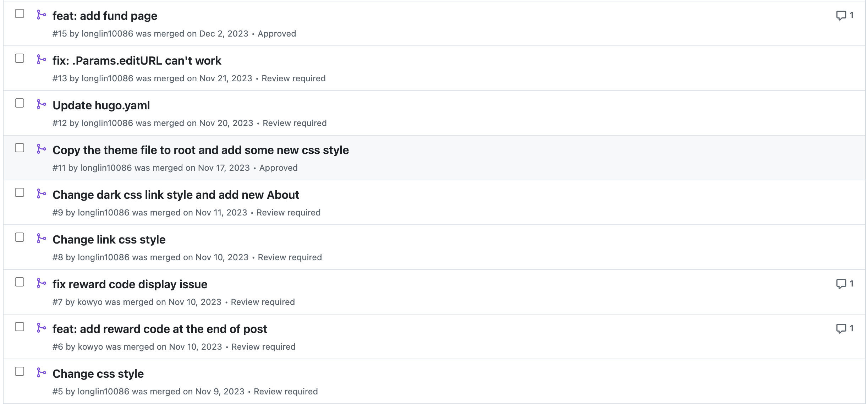Open 'Change dark css link style' pull request
The height and width of the screenshot is (404, 868).
click(176, 195)
